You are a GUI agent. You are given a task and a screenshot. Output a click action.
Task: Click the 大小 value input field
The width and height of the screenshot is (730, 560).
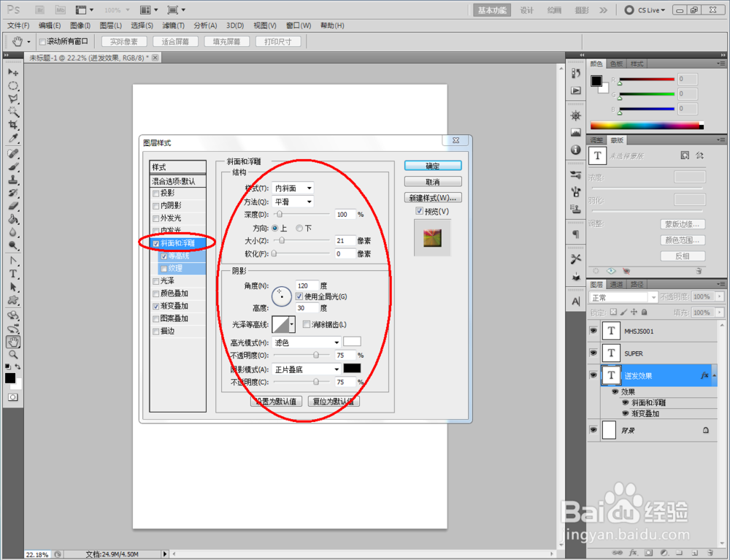pos(345,241)
